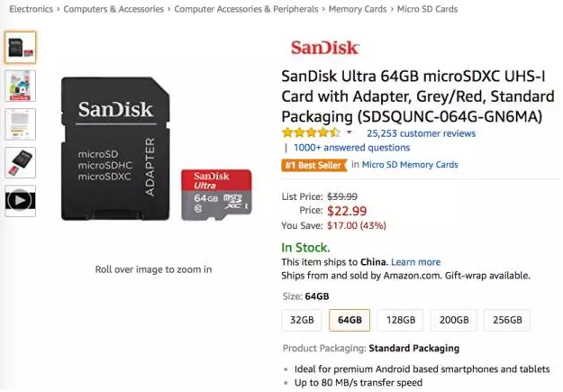Screen dimensions: 563x392
Task: Open the Electronics breadcrumb
Action: click(31, 9)
